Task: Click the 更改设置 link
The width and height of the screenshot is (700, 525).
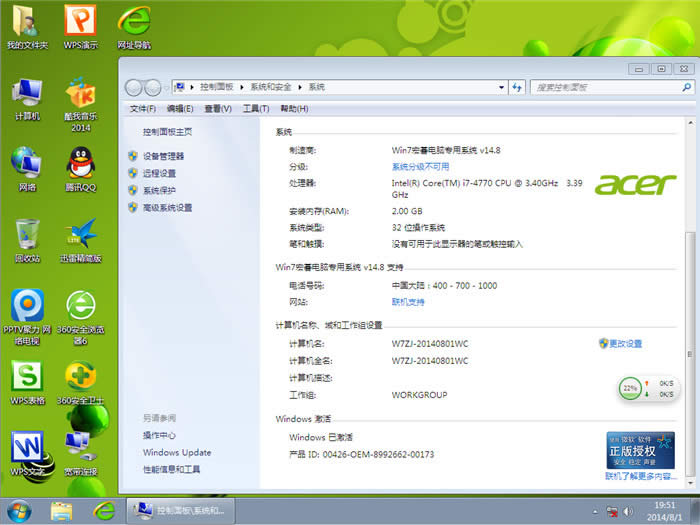Action: pyautogui.click(x=626, y=343)
